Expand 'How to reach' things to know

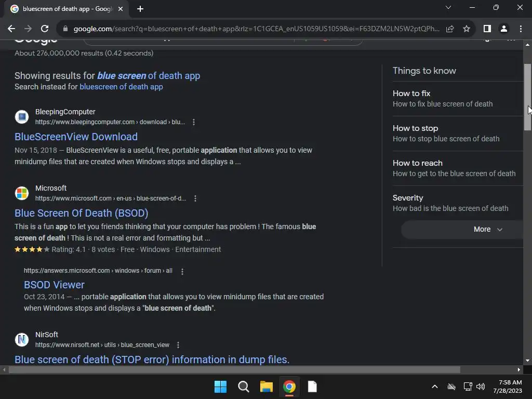[458, 168]
